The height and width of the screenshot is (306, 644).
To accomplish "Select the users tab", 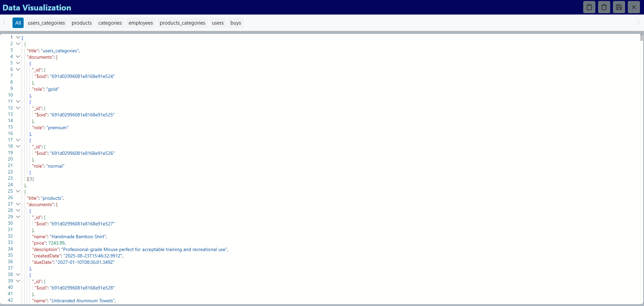I will pos(218,23).
